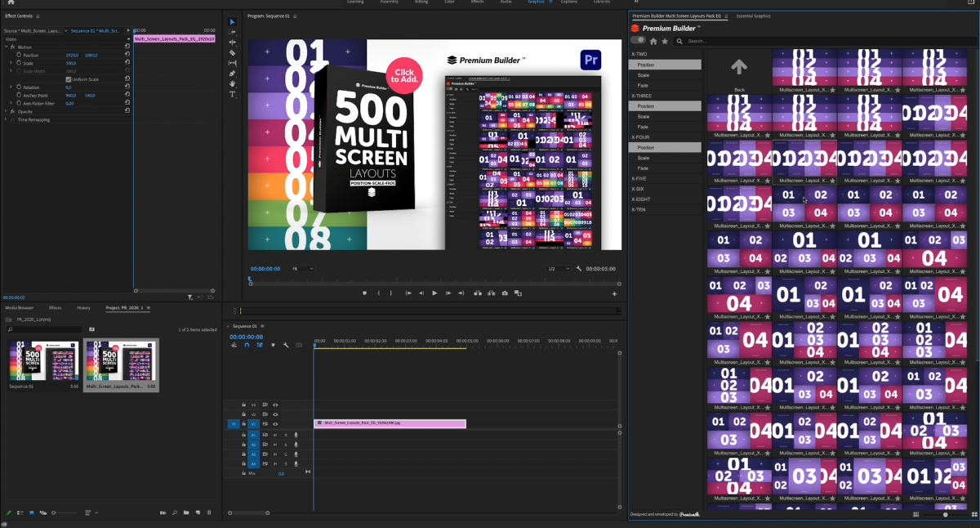Viewport: 980px width, 528px height.
Task: Click Add Marker in Program monitor
Action: tap(364, 293)
